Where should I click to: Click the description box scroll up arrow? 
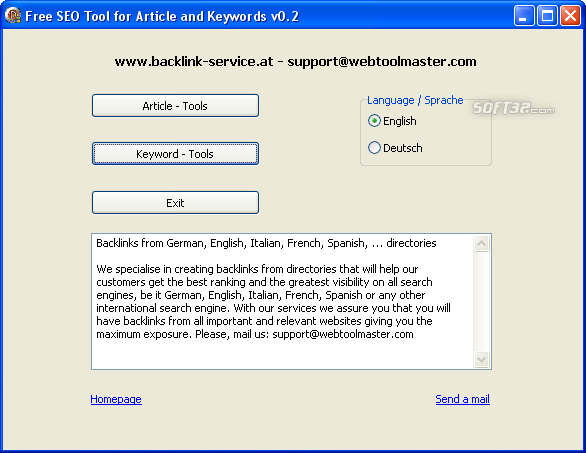coord(481,244)
